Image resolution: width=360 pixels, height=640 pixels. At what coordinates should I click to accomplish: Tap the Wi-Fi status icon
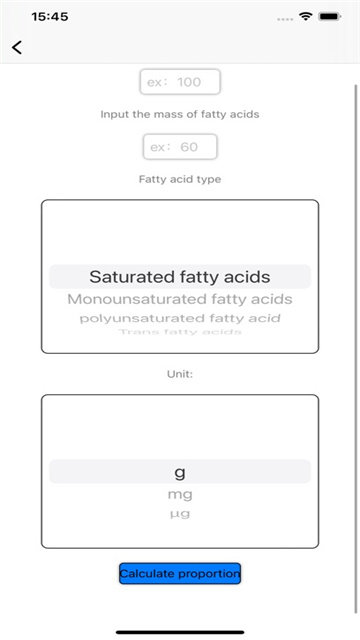point(304,17)
